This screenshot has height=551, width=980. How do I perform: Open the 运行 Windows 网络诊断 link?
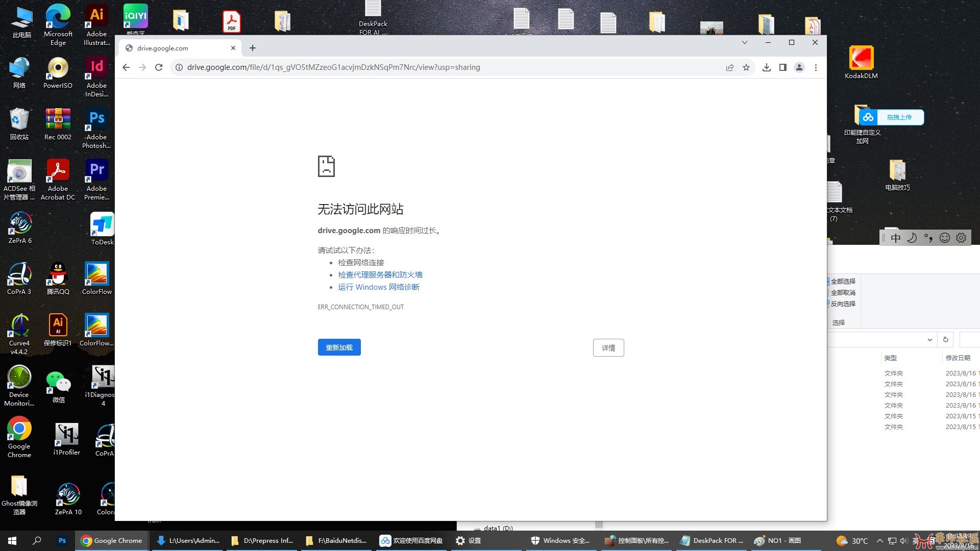click(378, 287)
